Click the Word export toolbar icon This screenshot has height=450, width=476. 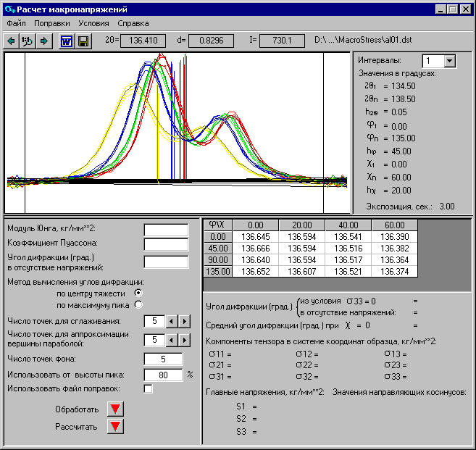coord(66,41)
